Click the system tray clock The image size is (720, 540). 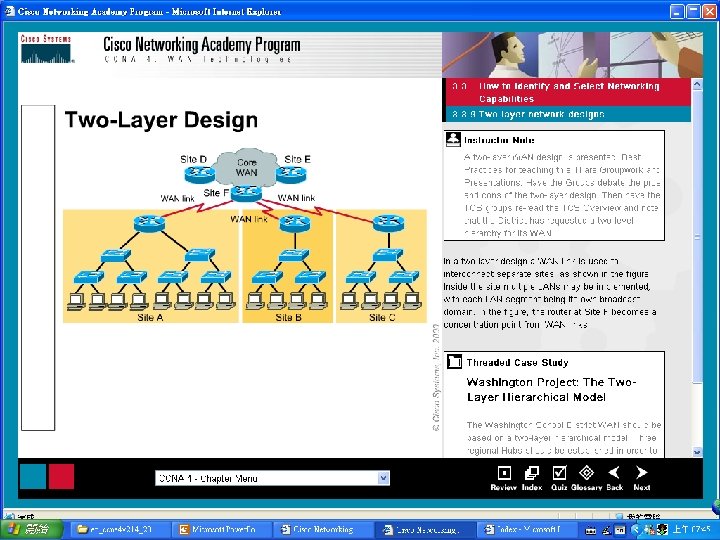tap(693, 529)
